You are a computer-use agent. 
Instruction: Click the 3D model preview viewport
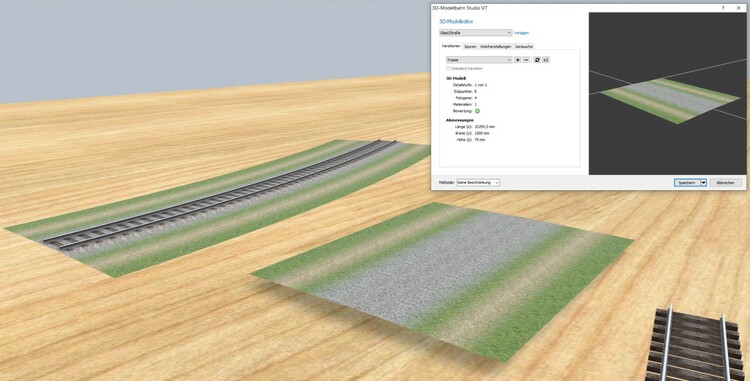tap(667, 94)
